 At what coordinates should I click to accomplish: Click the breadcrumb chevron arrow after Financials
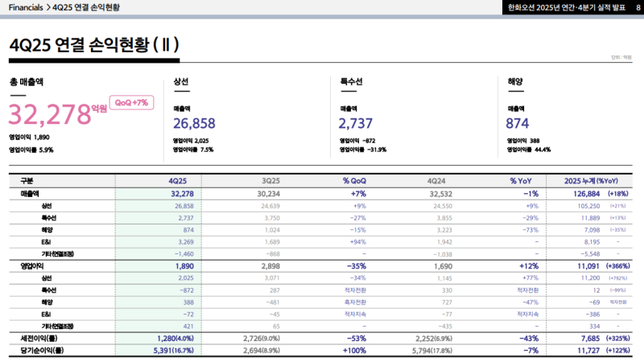click(48, 7)
